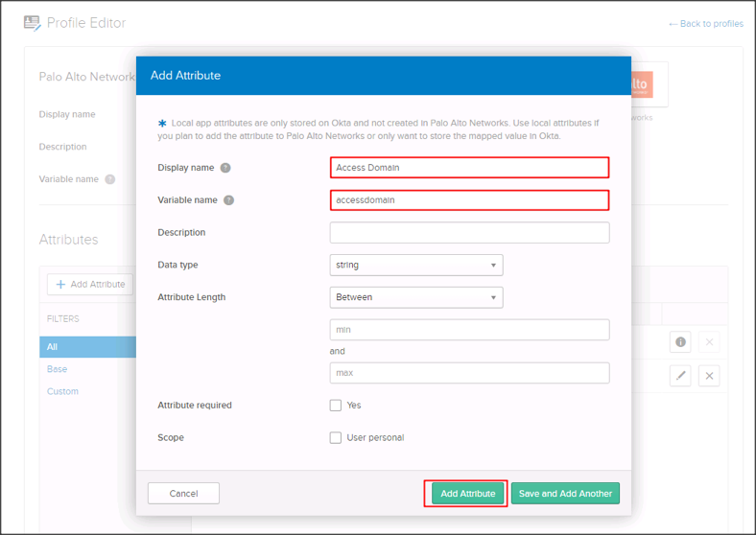The height and width of the screenshot is (535, 756).
Task: Click the green Add Attribute button
Action: (467, 494)
